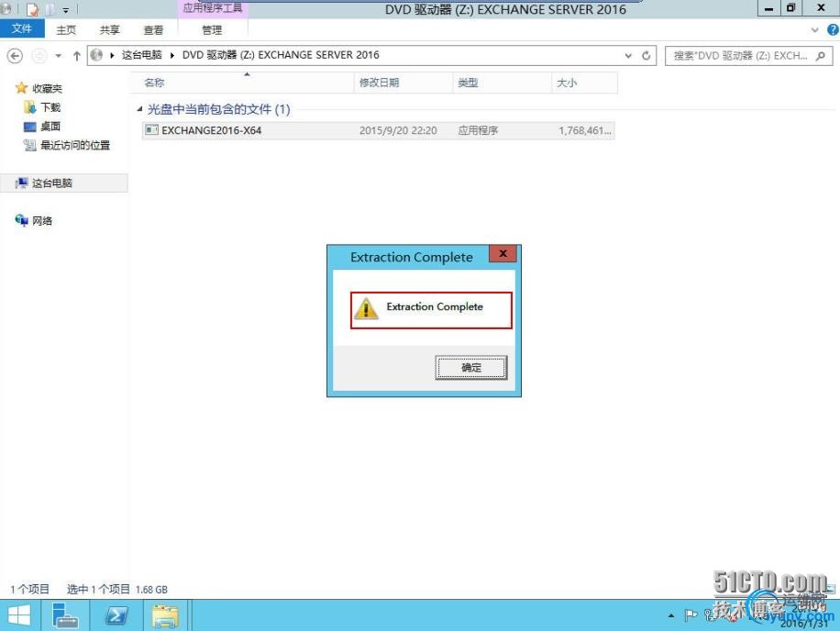
Task: Minimize the Explorer window
Action: pyautogui.click(x=768, y=8)
